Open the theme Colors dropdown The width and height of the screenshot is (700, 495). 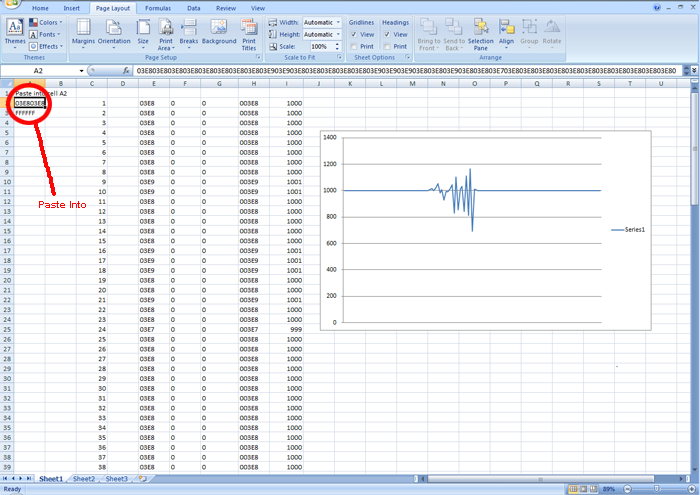pos(46,22)
